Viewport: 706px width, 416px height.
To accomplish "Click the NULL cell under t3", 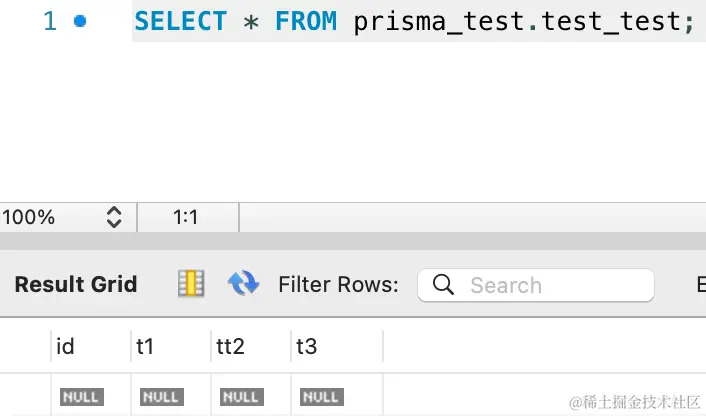I will pos(322,397).
